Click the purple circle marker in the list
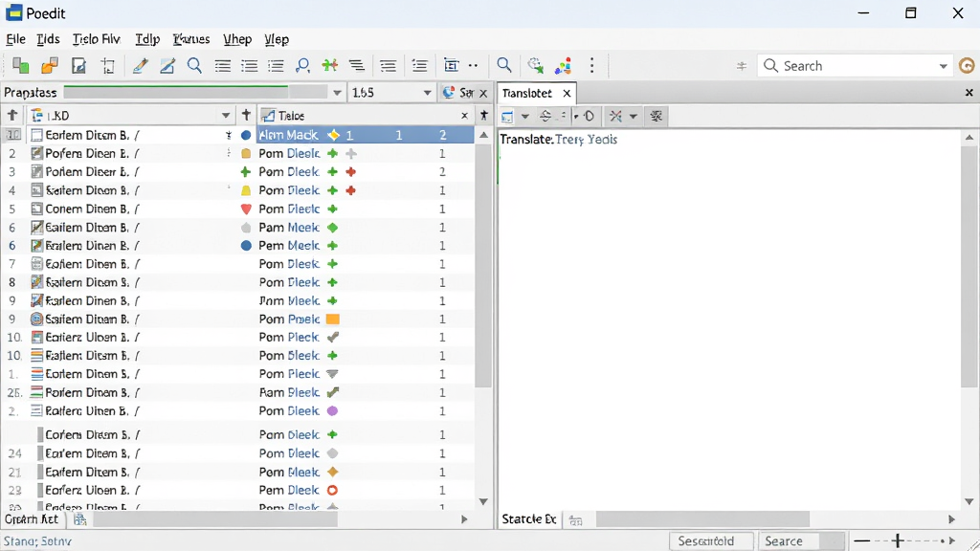 tap(332, 411)
